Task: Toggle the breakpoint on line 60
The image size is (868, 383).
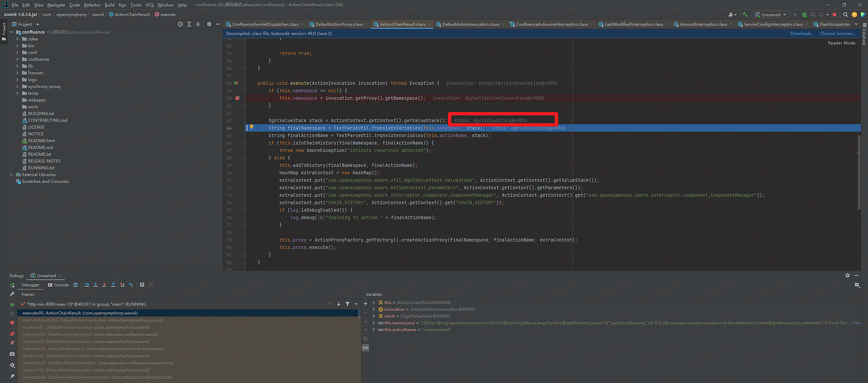Action: coord(237,98)
